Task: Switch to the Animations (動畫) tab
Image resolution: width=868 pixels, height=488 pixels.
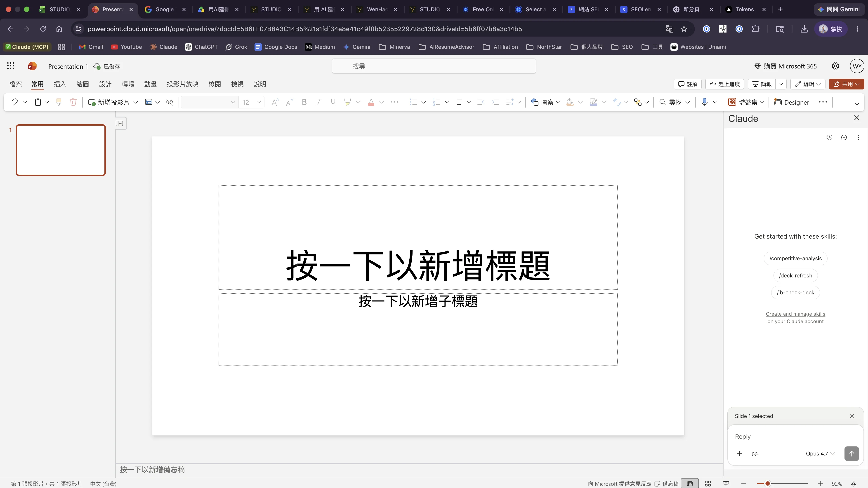Action: pos(150,84)
